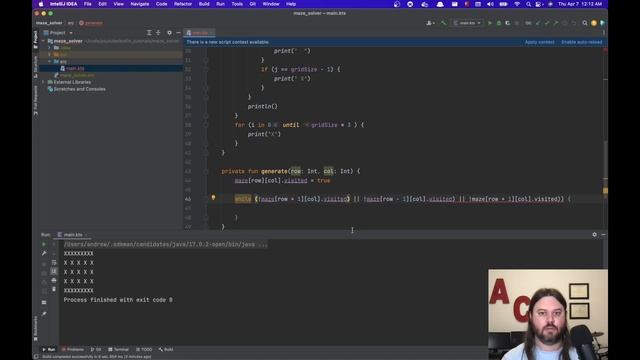Click the java path line in console
The image size is (640, 360).
click(x=165, y=244)
